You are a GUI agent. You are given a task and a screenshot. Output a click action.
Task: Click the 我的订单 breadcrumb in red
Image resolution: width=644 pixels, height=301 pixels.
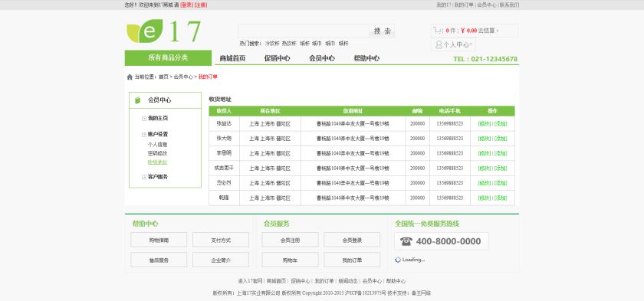point(208,77)
